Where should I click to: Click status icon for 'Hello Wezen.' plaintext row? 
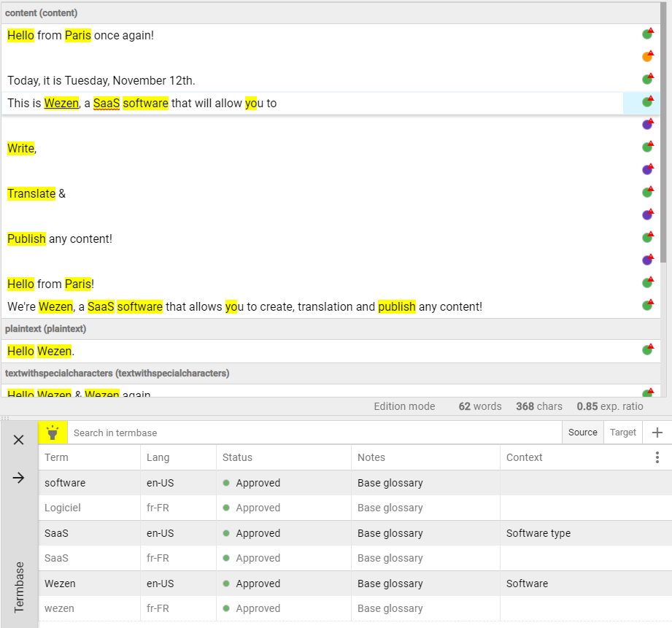pos(648,349)
